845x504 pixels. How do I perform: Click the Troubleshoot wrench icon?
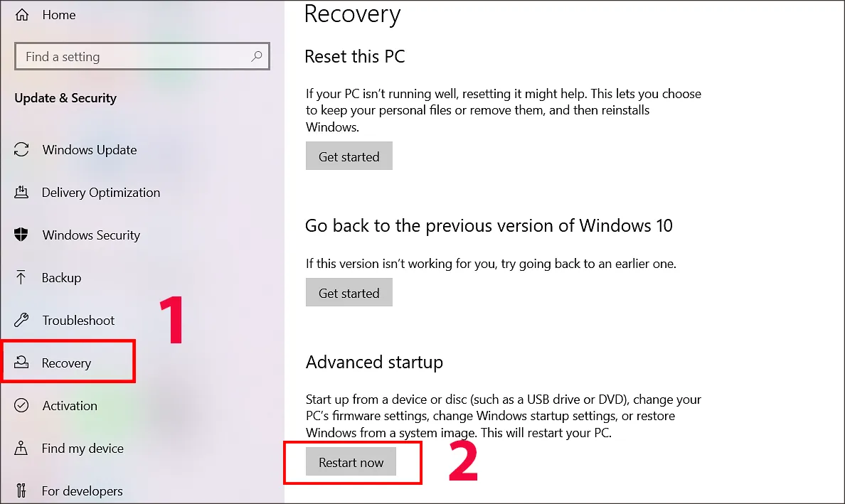(22, 321)
